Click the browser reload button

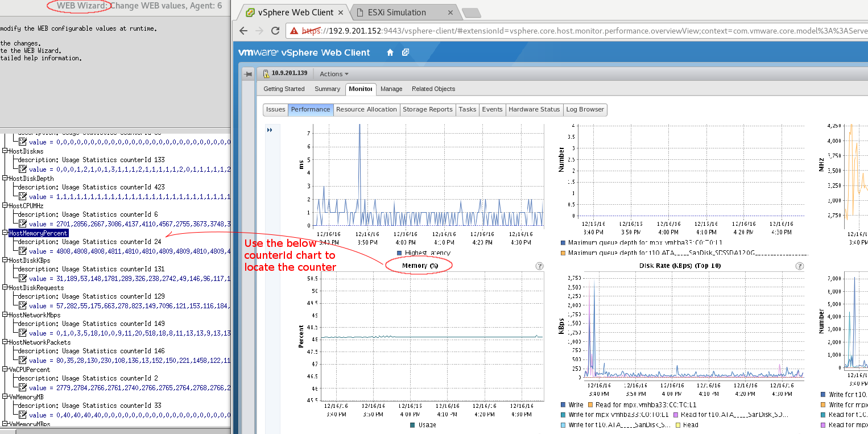[x=275, y=31]
